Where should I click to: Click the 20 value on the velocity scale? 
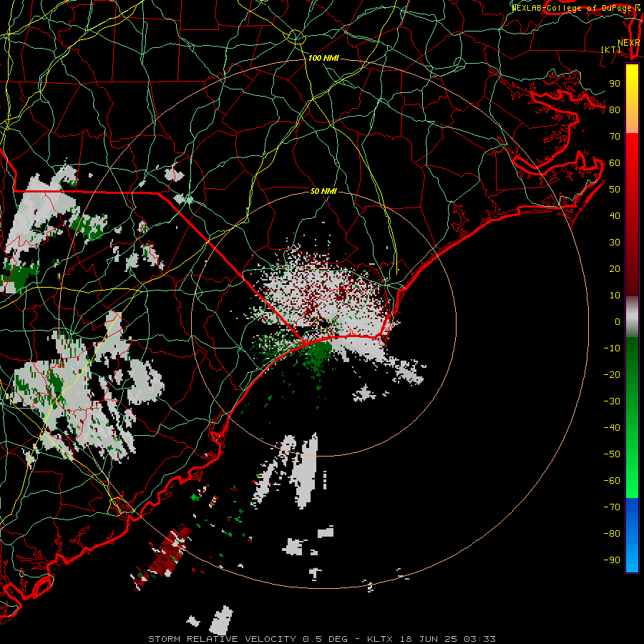[x=615, y=268]
